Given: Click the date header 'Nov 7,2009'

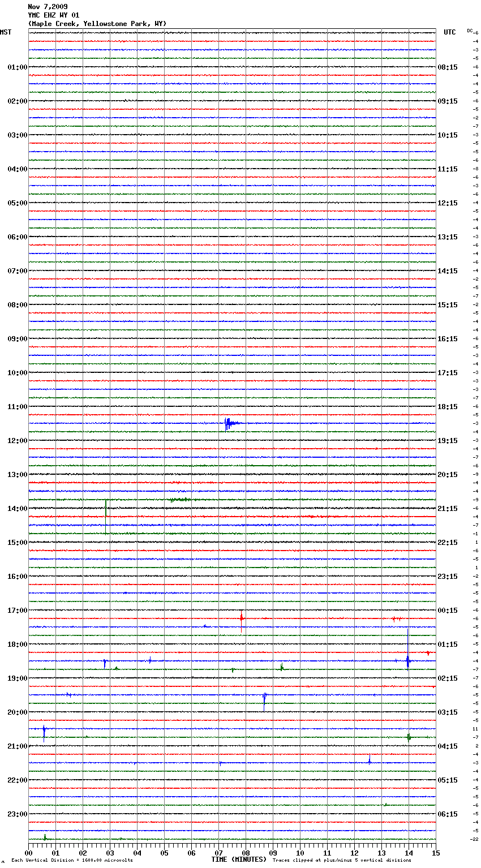Looking at the screenshot, I should [x=48, y=7].
